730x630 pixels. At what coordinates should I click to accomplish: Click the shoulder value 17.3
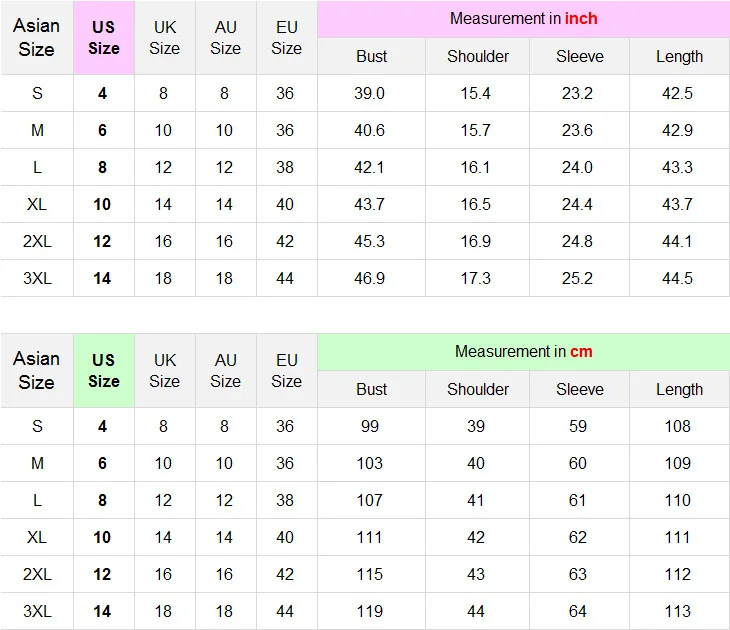[x=476, y=278]
